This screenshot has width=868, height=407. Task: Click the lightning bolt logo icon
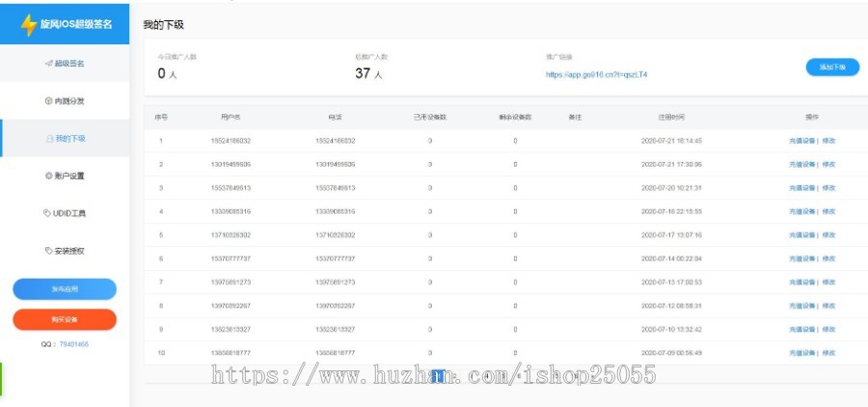pyautogui.click(x=29, y=25)
